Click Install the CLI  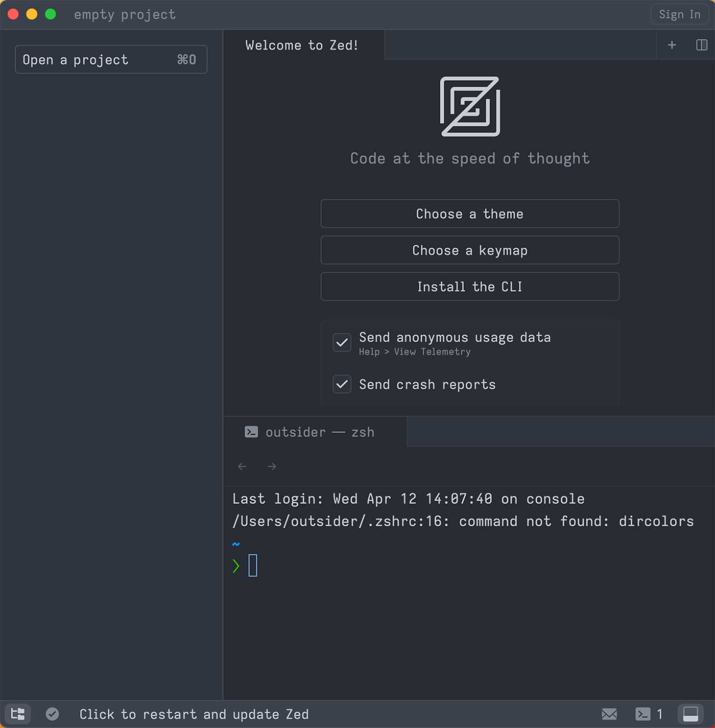click(x=470, y=287)
